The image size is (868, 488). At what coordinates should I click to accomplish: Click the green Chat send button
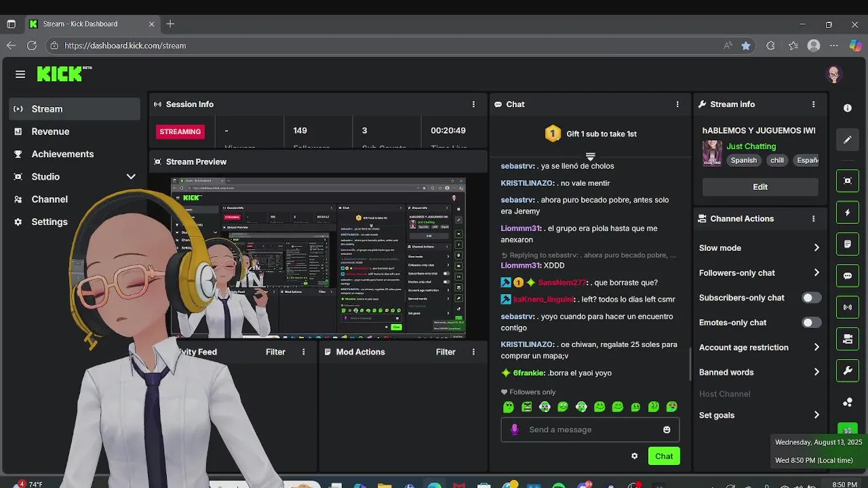pyautogui.click(x=664, y=456)
